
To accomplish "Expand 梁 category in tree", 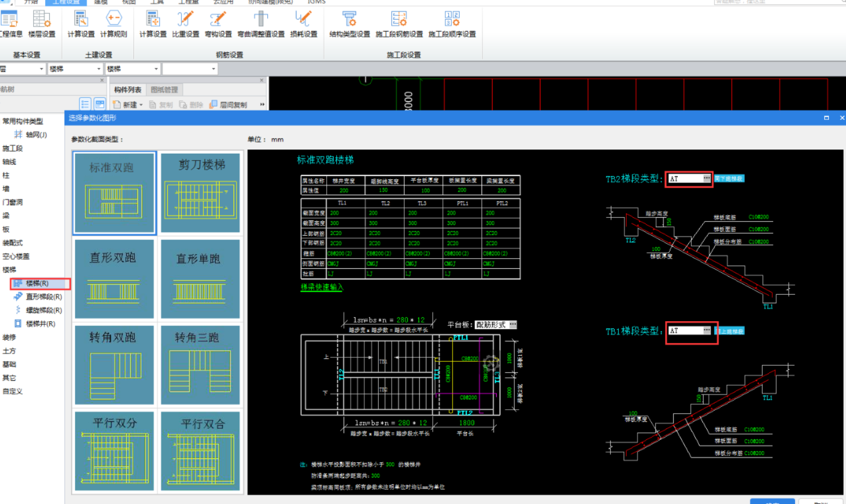I will 6,216.
